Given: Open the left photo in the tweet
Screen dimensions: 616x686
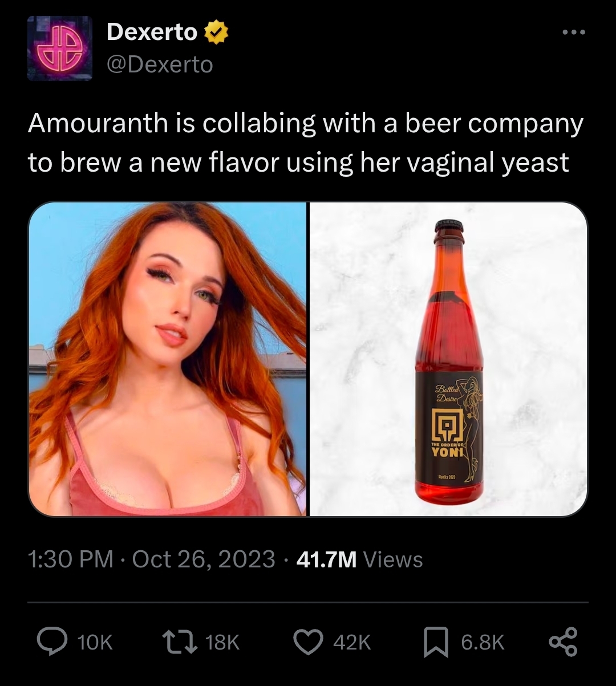Looking at the screenshot, I should pyautogui.click(x=168, y=359).
